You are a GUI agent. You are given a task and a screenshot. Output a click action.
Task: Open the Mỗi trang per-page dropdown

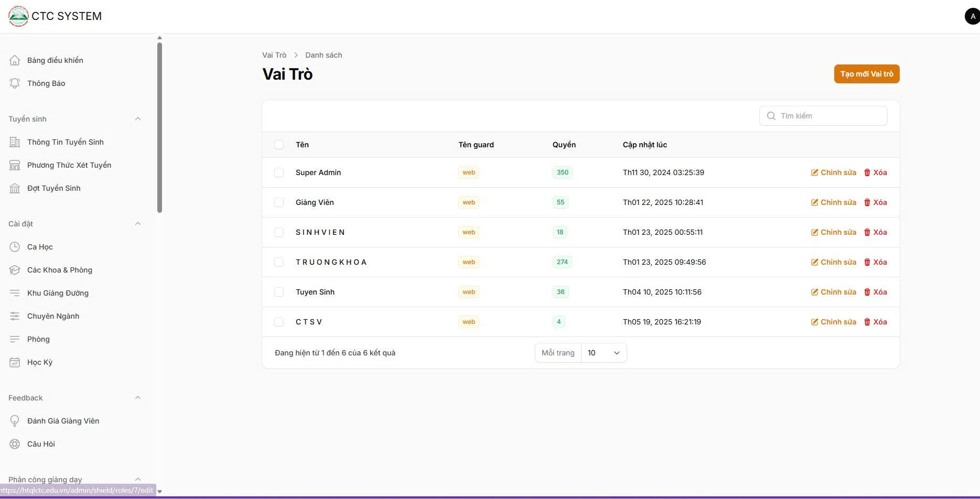604,353
